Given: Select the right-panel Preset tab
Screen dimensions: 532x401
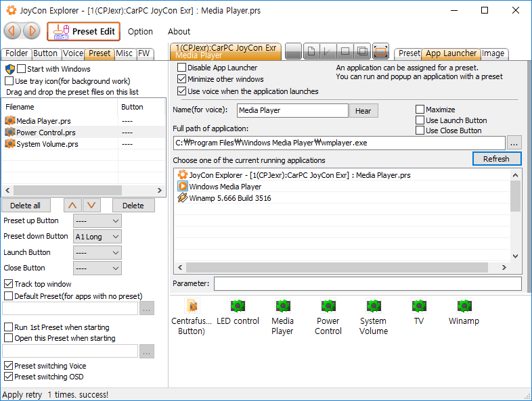Looking at the screenshot, I should coord(409,53).
